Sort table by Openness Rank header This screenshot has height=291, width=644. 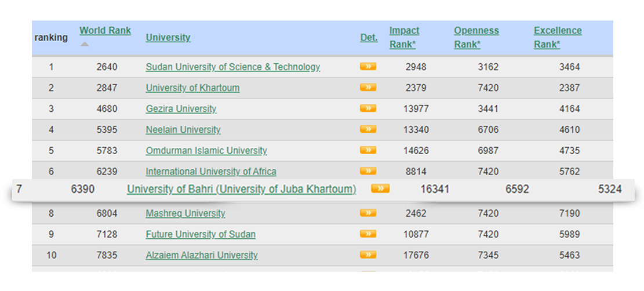tap(476, 38)
